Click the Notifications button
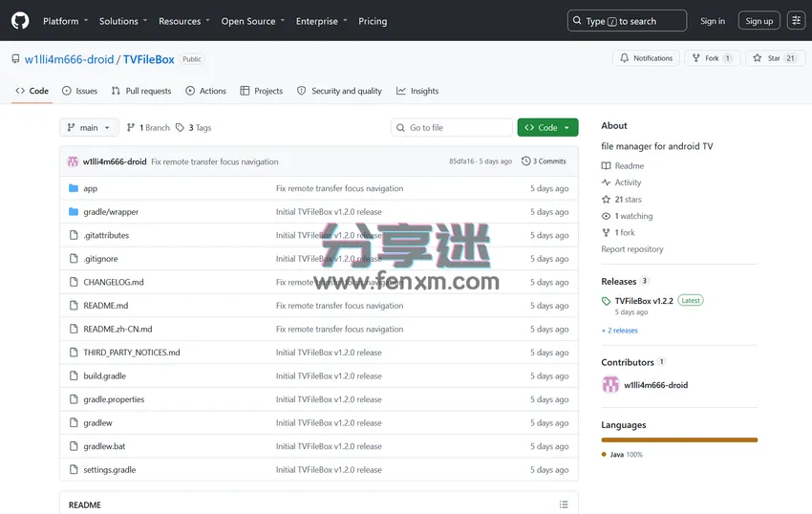This screenshot has height=514, width=812. pyautogui.click(x=646, y=58)
